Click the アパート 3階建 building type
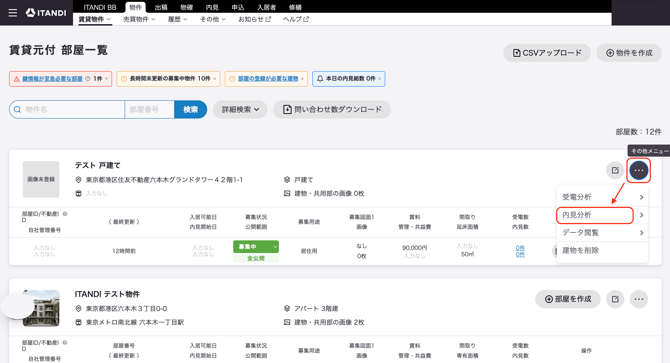 [x=316, y=308]
